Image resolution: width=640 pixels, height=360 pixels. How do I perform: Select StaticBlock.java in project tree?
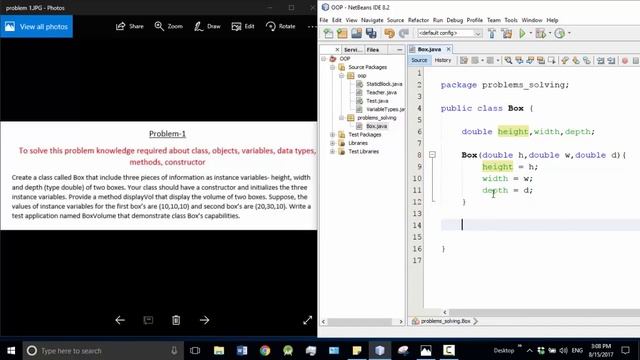pyautogui.click(x=384, y=84)
